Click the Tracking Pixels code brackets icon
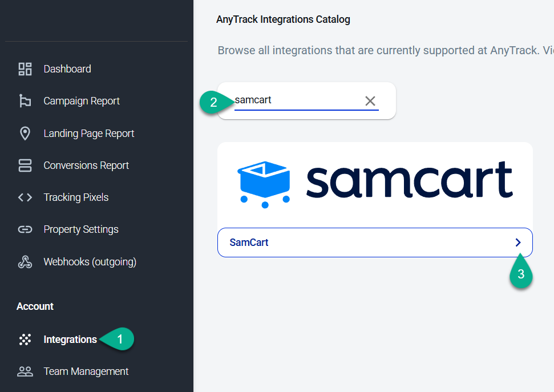The image size is (554, 392). tap(25, 197)
